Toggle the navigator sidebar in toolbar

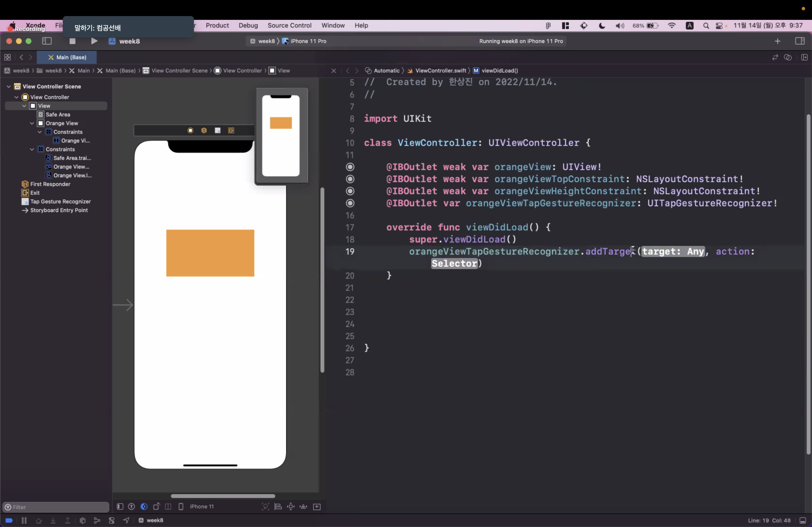pos(47,41)
